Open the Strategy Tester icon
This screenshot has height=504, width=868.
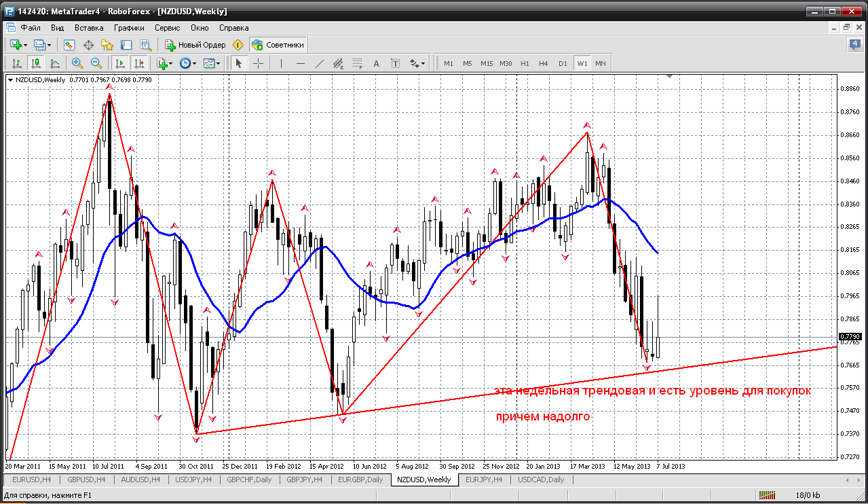(145, 45)
